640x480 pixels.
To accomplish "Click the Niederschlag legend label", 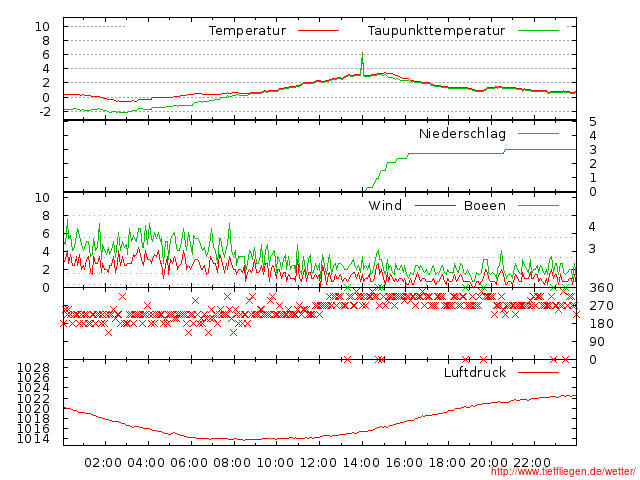I will (x=462, y=134).
